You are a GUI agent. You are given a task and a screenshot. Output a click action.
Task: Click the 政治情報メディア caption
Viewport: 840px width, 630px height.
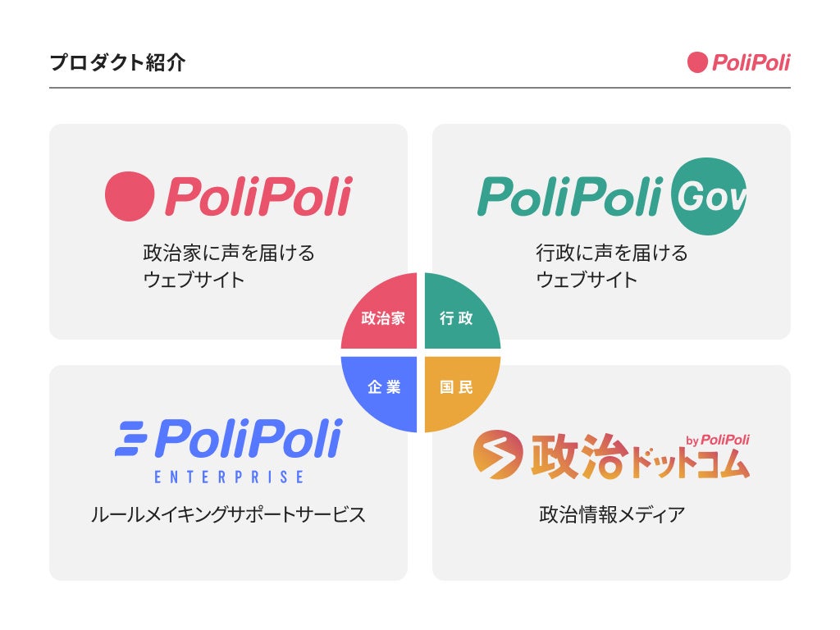612,515
